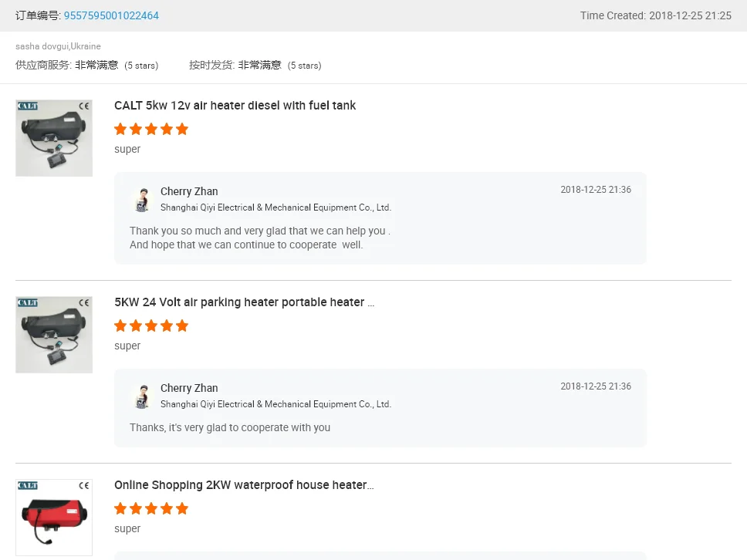Viewport: 747px width, 560px height.
Task: Click Cherry Zhan name in first reply
Action: click(189, 191)
